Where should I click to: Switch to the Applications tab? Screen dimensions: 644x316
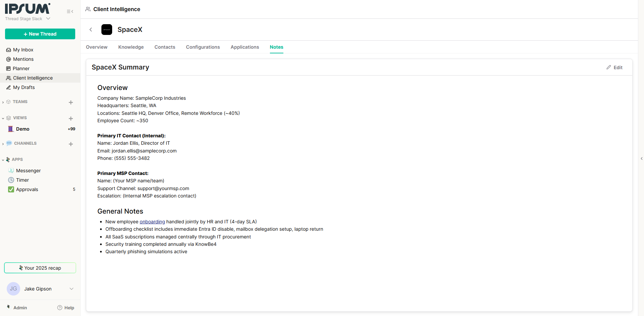(x=245, y=47)
